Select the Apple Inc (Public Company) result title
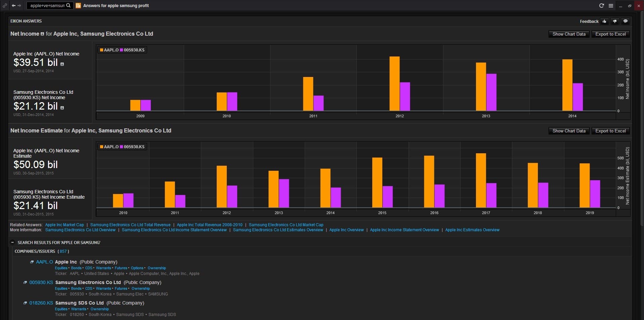The width and height of the screenshot is (644, 320). pos(86,262)
